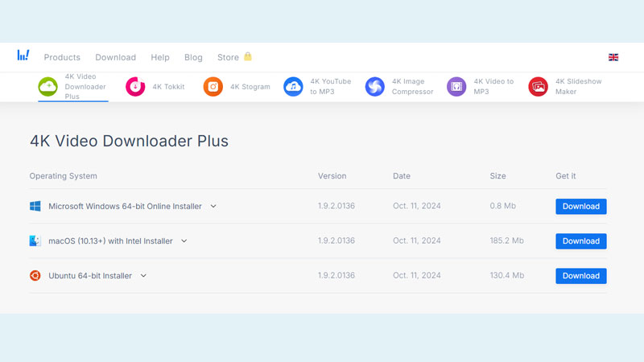
Task: Click the 4K Download logo icon
Action: click(23, 56)
